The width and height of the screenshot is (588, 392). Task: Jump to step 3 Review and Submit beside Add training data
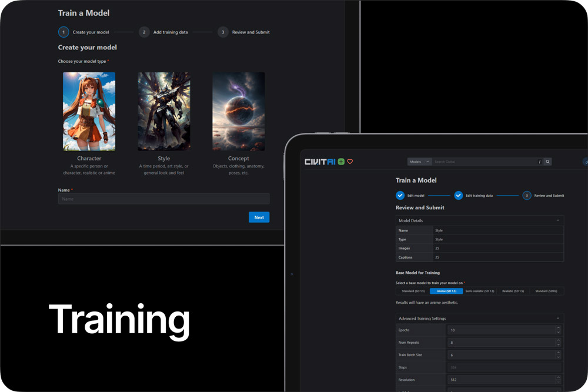[x=244, y=32]
